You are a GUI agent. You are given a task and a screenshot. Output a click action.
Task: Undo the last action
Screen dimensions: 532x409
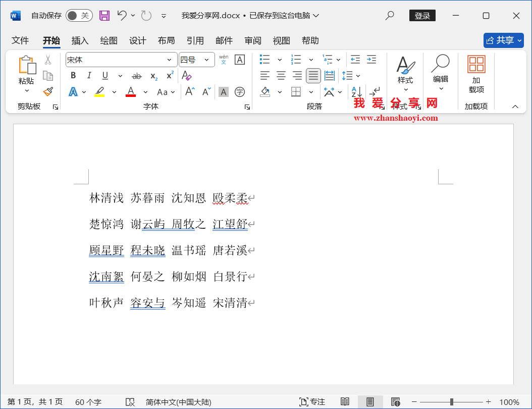[122, 15]
